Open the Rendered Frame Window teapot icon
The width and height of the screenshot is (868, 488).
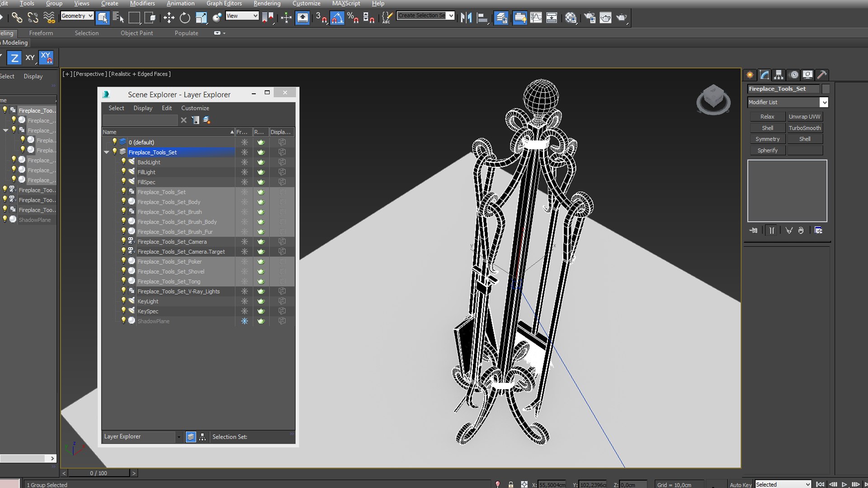tap(605, 18)
